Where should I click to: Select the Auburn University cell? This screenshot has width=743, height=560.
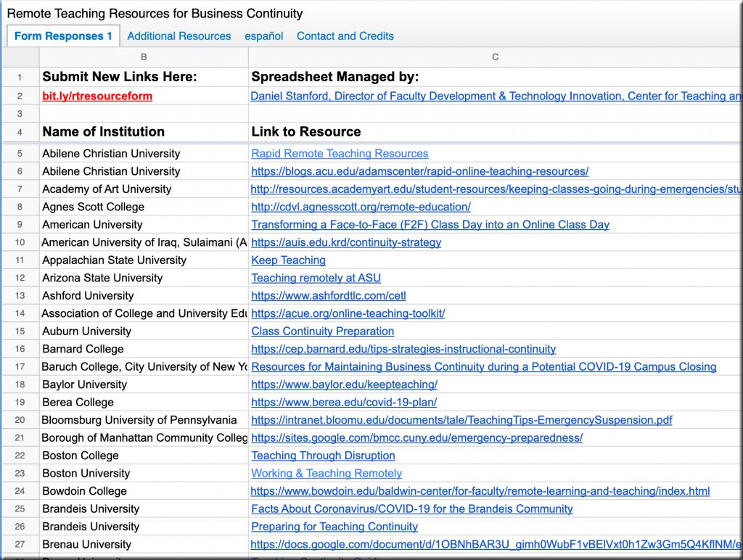(x=144, y=332)
